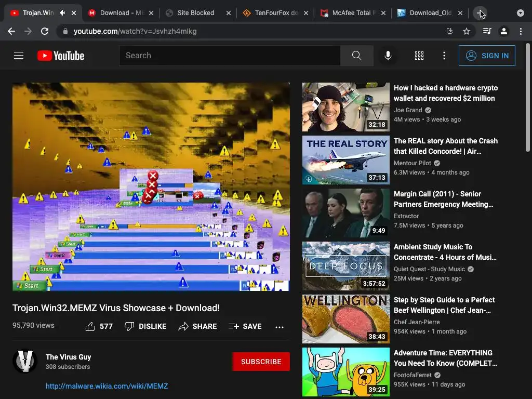Open 'Margin Call (2011)' video title

tap(443, 199)
